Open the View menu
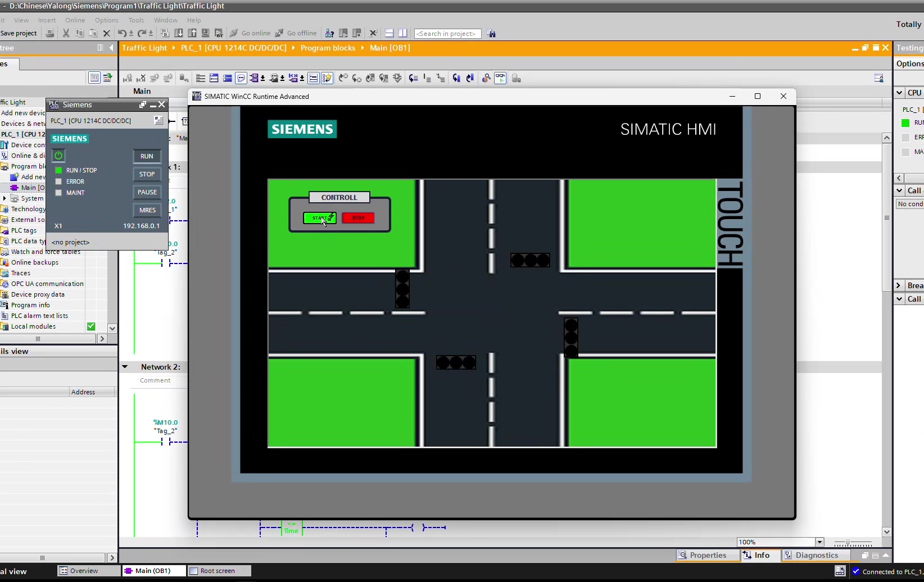The width and height of the screenshot is (924, 582). click(21, 20)
